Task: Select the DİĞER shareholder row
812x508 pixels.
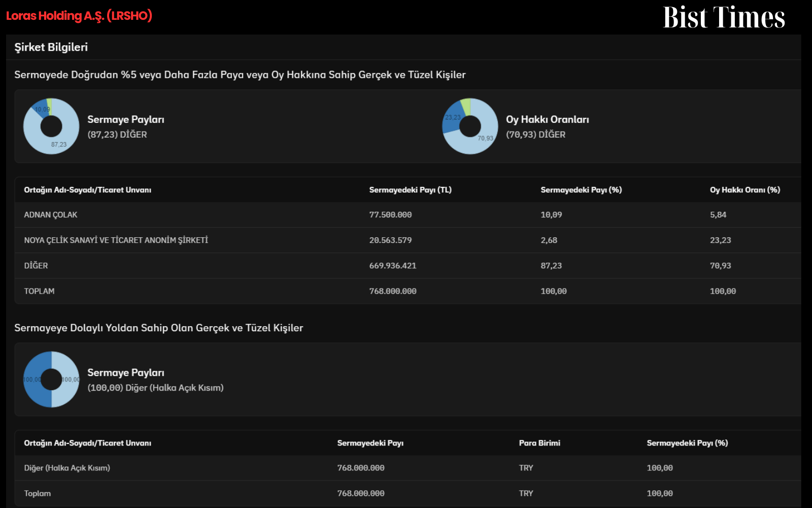Action: pos(408,266)
